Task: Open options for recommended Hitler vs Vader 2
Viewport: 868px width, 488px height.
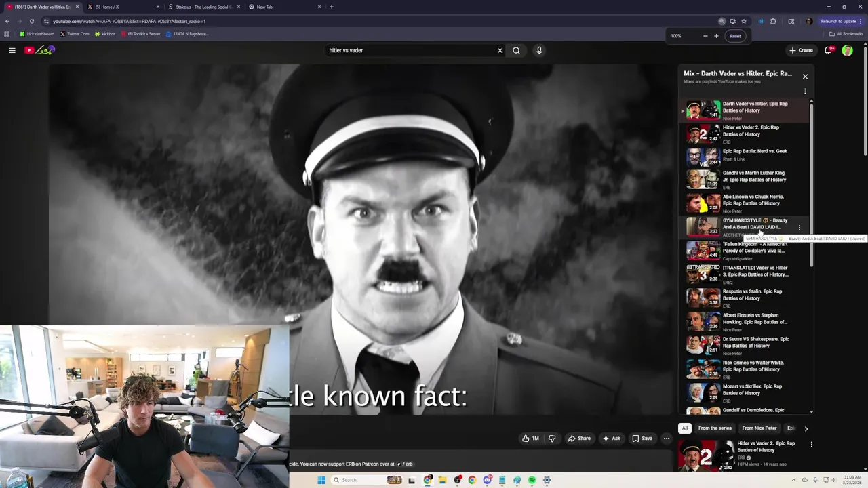Action: pyautogui.click(x=811, y=445)
